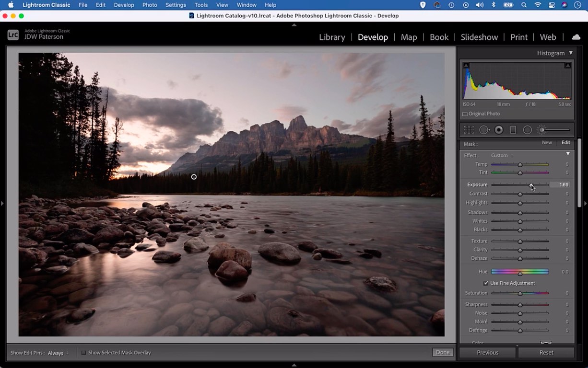Select the Crop Overlay tool
The image size is (588, 368).
[469, 129]
